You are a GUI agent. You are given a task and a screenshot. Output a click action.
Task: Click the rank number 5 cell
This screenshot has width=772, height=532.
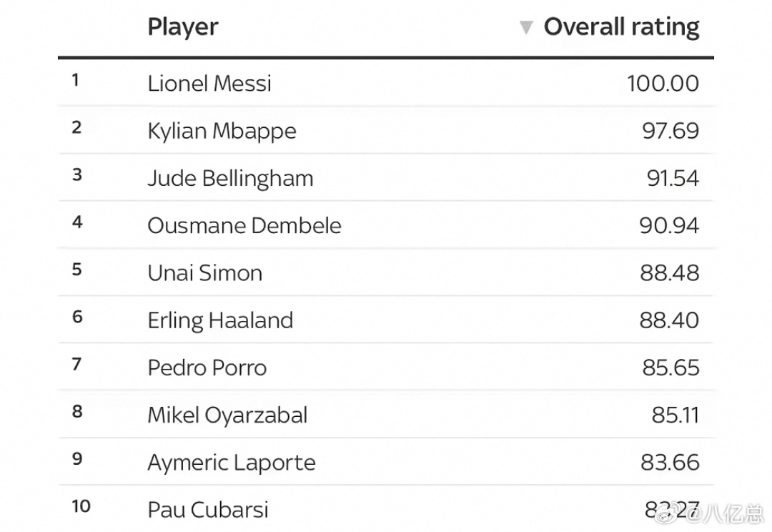click(76, 270)
